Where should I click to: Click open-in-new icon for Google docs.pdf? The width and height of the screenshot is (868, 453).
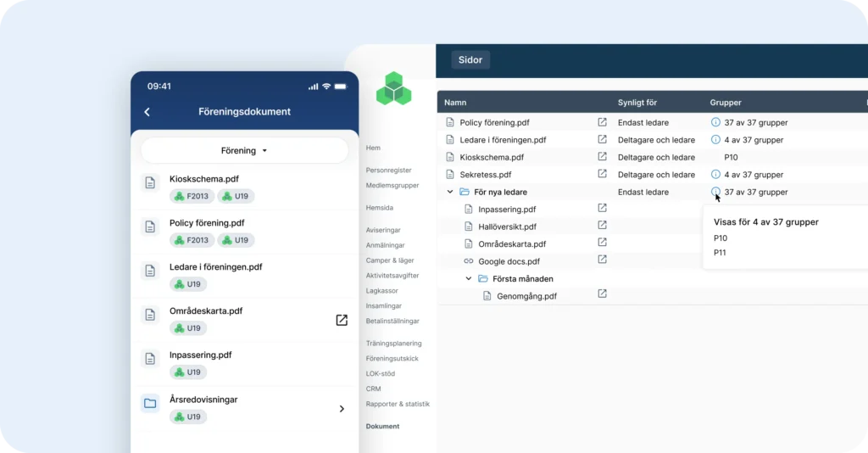603,260
